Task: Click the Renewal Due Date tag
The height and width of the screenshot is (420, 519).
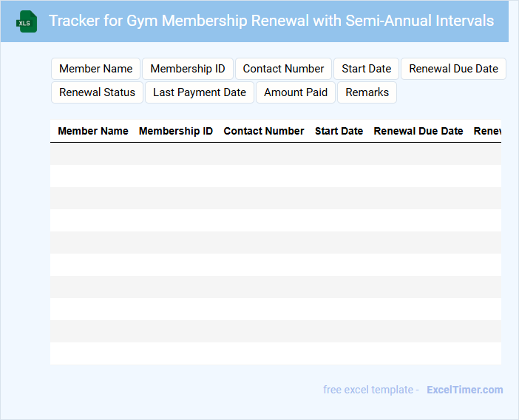Action: point(453,69)
